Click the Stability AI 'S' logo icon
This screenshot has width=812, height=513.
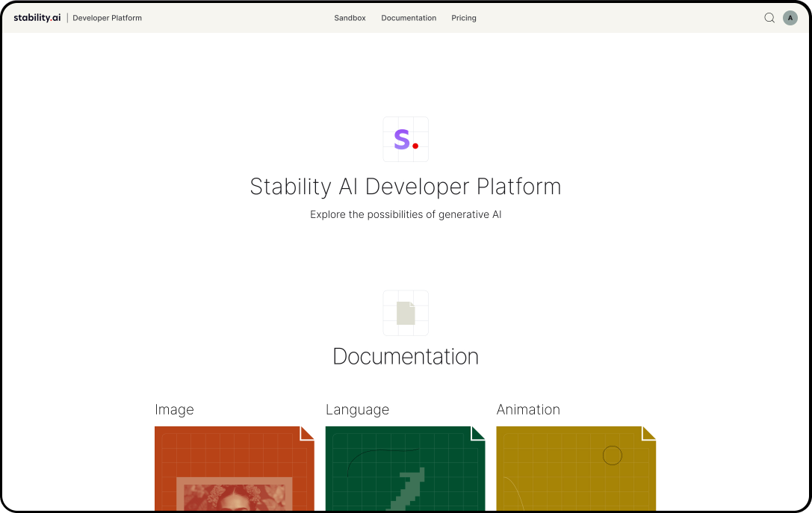[406, 139]
